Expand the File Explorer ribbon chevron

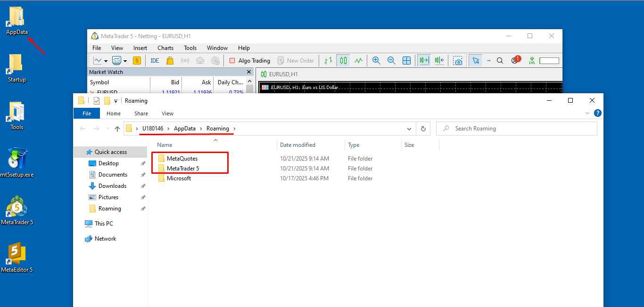click(587, 113)
